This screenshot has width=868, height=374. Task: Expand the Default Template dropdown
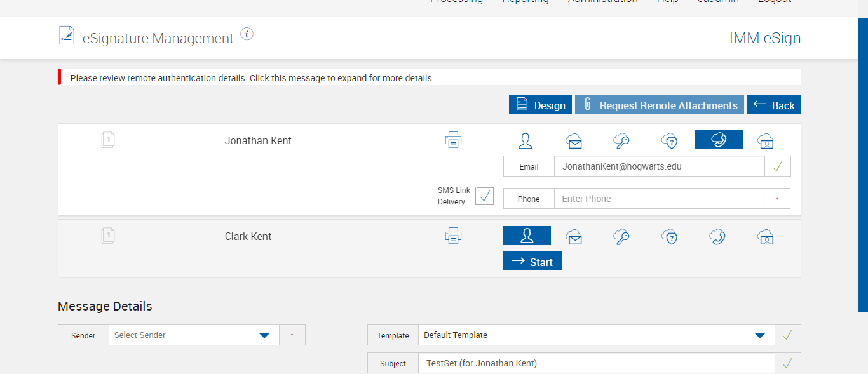759,335
